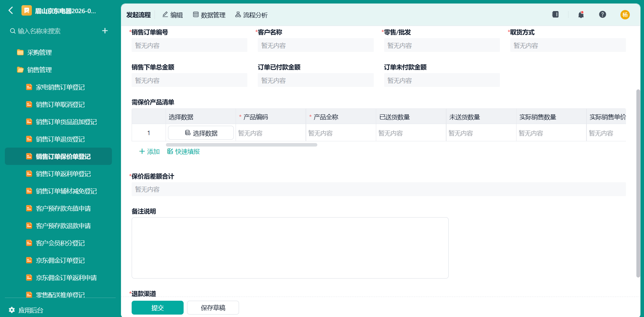Add new item with plus icon
The width and height of the screenshot is (644, 317).
(x=105, y=31)
